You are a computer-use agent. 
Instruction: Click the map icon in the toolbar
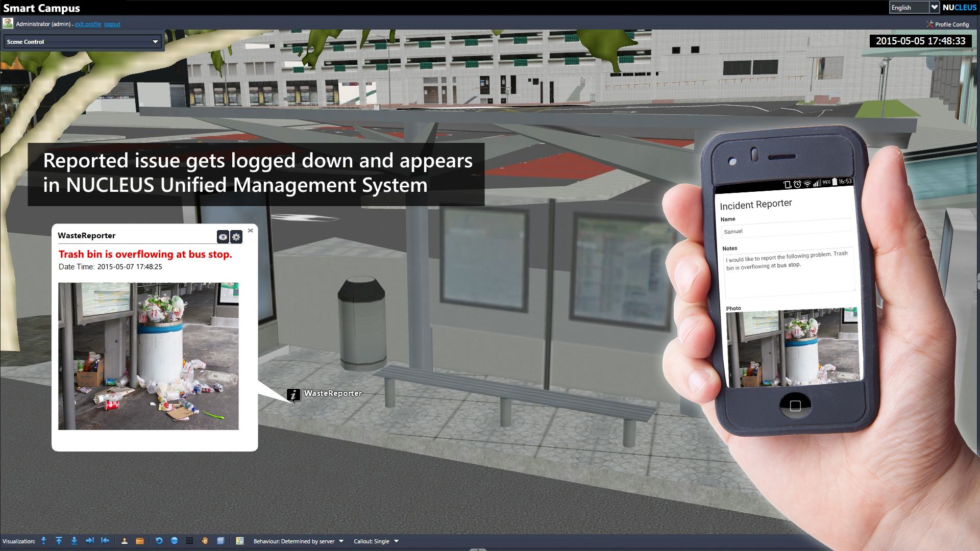(240, 541)
